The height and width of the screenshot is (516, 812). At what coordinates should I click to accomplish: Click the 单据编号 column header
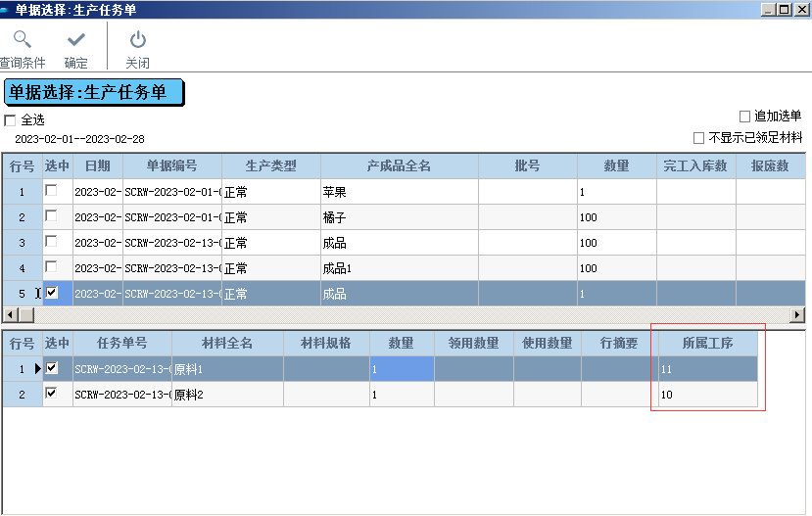[x=171, y=165]
